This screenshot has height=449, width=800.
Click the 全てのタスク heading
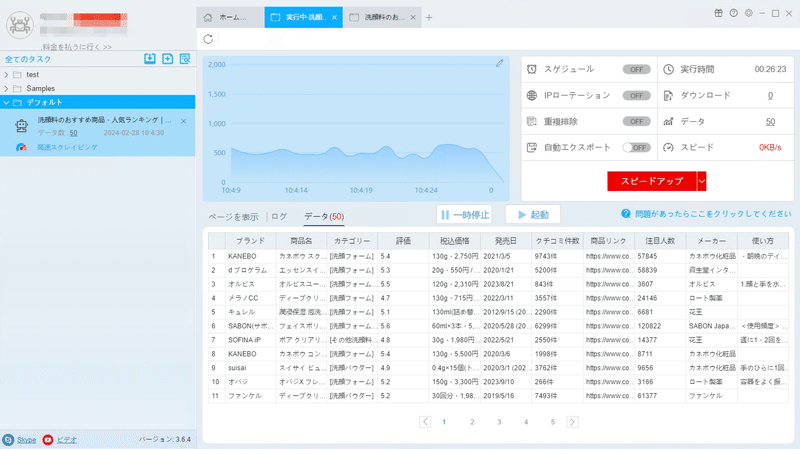(x=28, y=59)
